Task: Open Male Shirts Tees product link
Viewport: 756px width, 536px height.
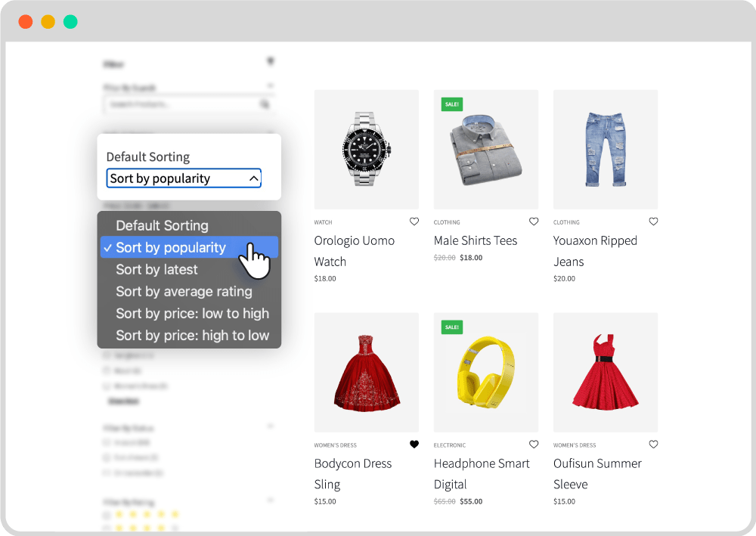Action: click(476, 240)
